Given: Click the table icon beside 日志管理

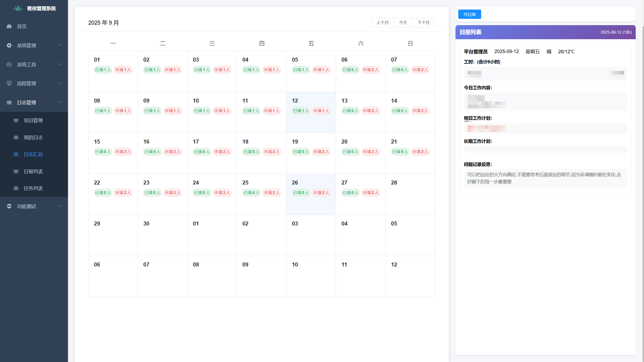Looking at the screenshot, I should pos(9,103).
